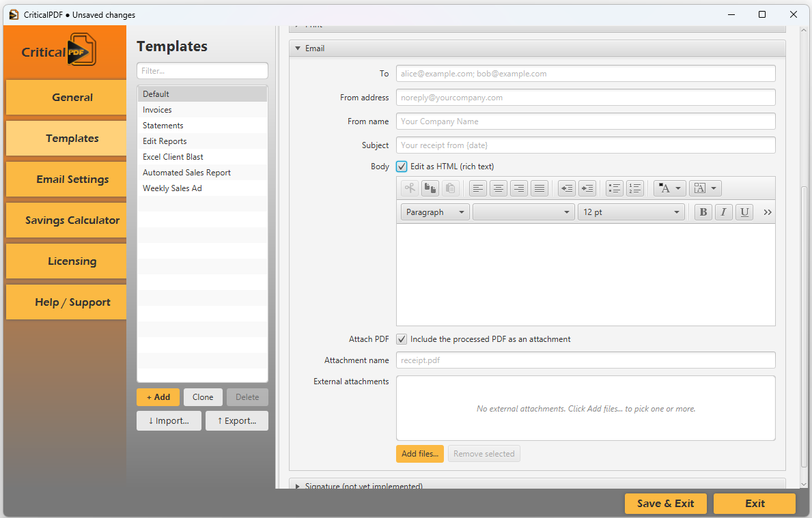Select the Statements template
Viewport: 812px width, 518px height.
(x=202, y=126)
